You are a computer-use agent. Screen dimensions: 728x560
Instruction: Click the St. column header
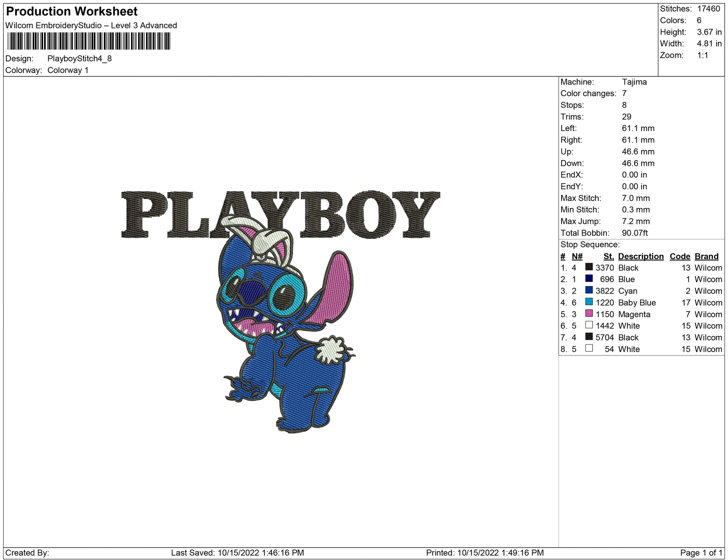pos(608,256)
